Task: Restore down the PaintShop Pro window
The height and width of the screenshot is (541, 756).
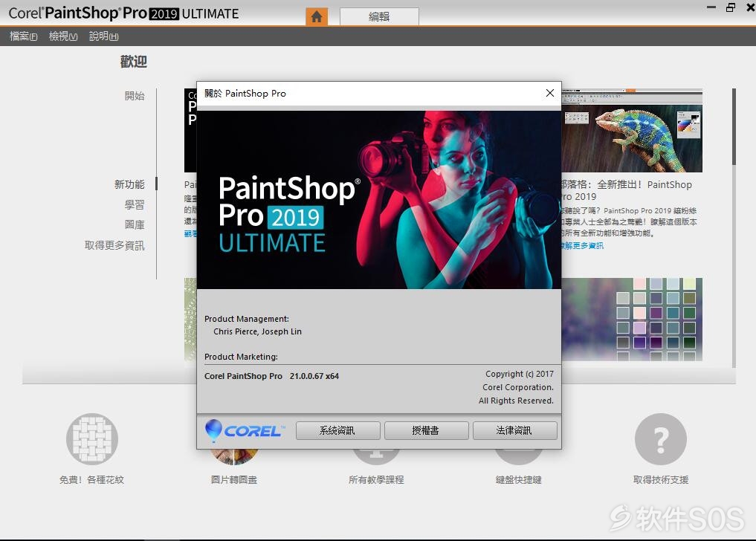Action: (731, 7)
